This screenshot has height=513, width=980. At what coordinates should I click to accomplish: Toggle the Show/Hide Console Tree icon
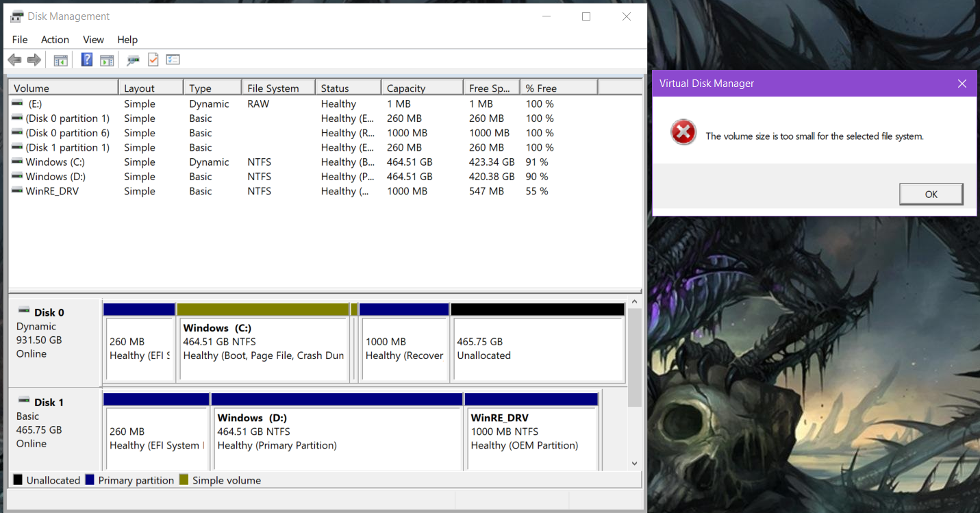click(61, 60)
